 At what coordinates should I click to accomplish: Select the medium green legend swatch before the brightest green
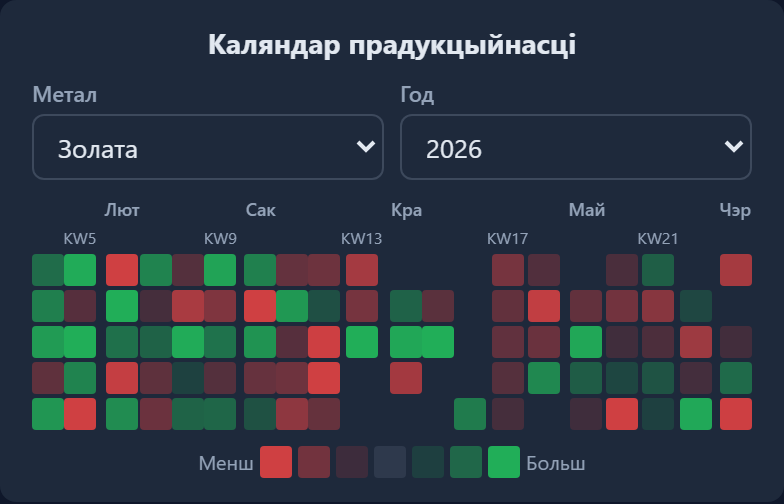click(466, 462)
